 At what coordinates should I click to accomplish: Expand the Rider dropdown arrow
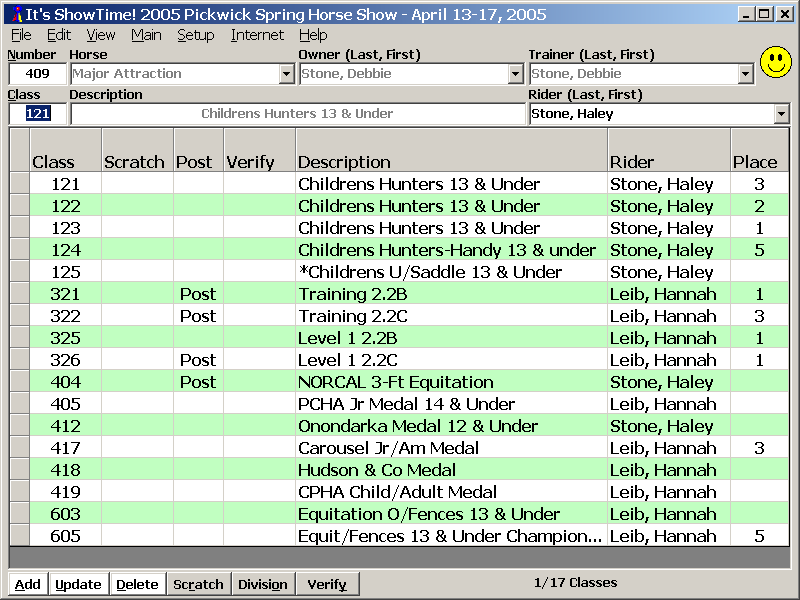click(x=781, y=114)
